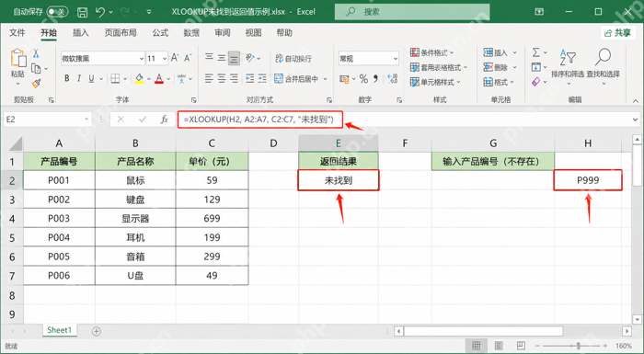Screen dimensions: 644x354
Task: Open the font name dropdown 微软雅黑
Action: [142, 59]
